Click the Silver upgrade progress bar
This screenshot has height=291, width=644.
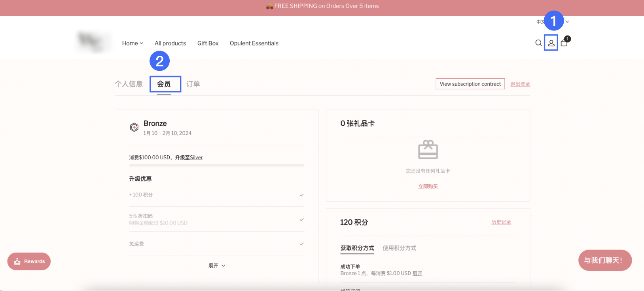coord(216,165)
